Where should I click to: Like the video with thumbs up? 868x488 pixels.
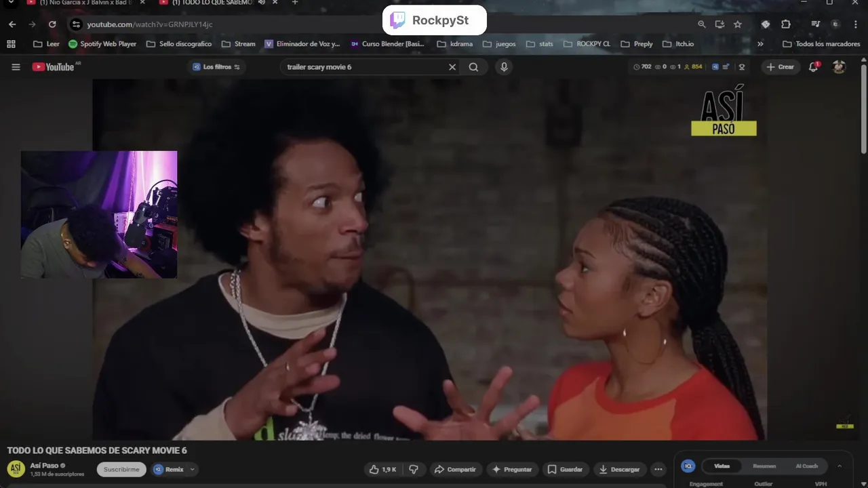382,469
